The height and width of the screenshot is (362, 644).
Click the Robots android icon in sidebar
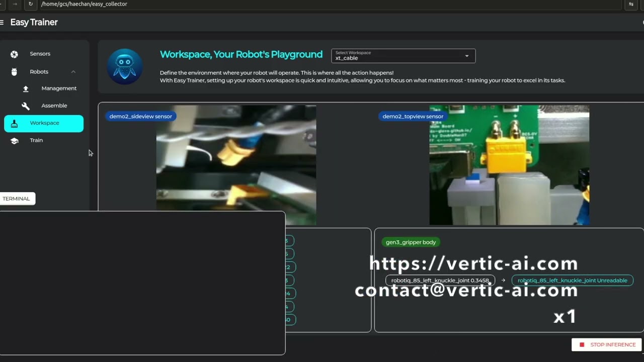[14, 72]
